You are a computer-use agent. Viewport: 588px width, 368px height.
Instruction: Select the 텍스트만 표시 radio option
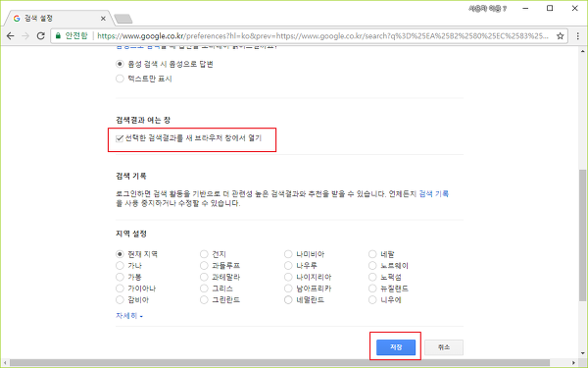pyautogui.click(x=120, y=79)
